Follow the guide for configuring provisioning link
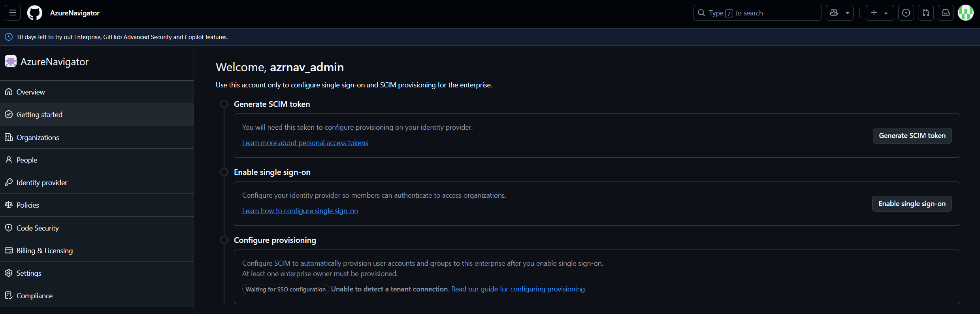This screenshot has width=980, height=314. pos(518,289)
